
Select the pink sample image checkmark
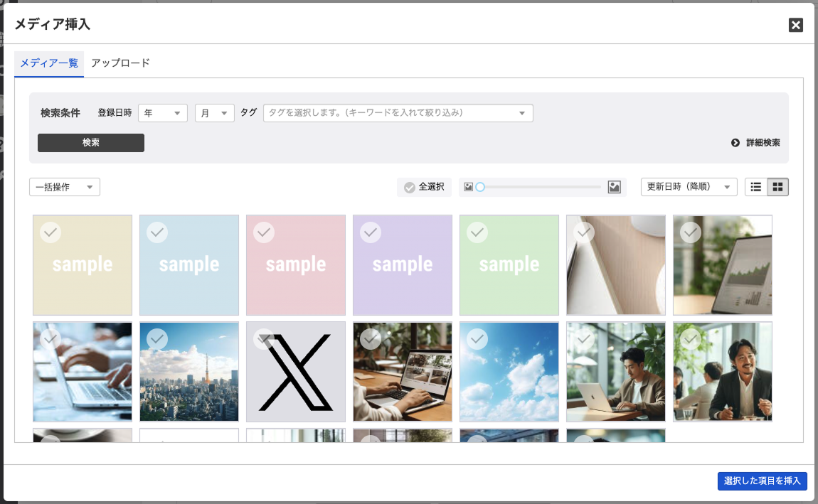[x=264, y=232]
